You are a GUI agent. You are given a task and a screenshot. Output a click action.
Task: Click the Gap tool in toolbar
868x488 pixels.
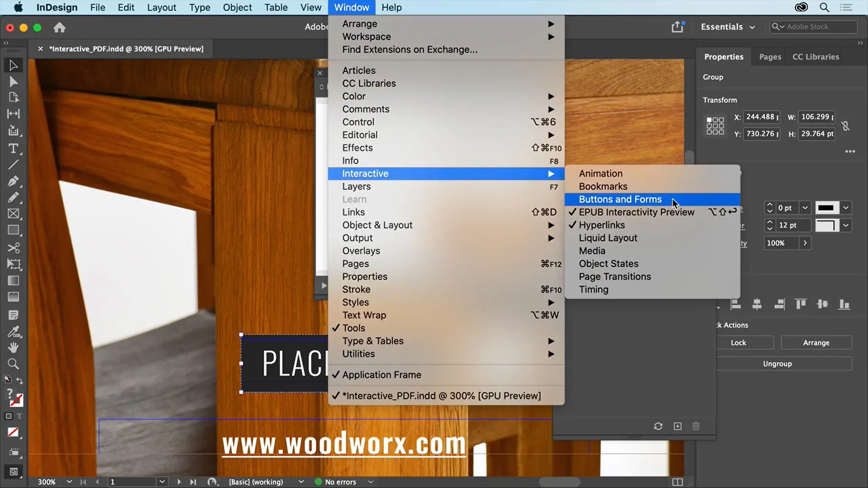pos(13,114)
